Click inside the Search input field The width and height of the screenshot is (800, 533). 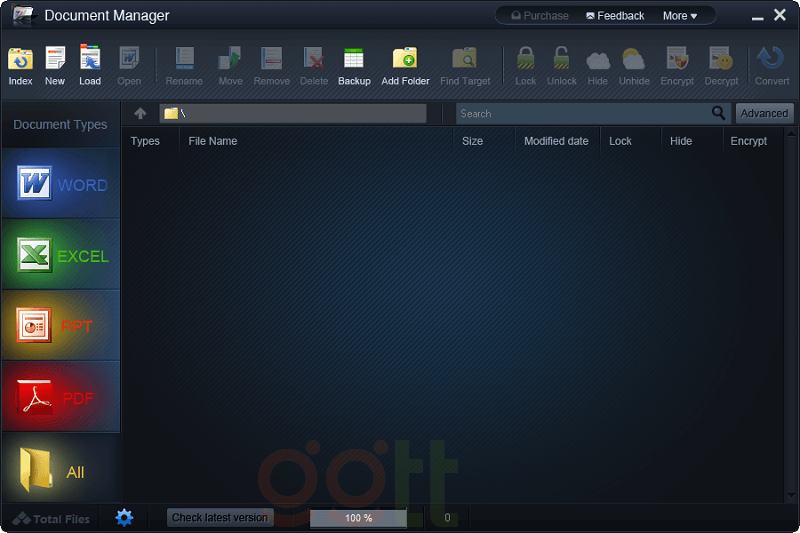(580, 114)
